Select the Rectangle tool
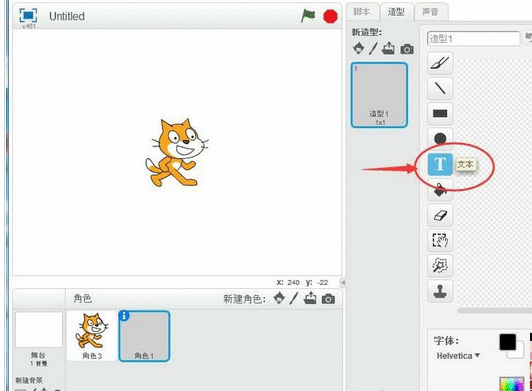The height and width of the screenshot is (391, 532). (440, 113)
